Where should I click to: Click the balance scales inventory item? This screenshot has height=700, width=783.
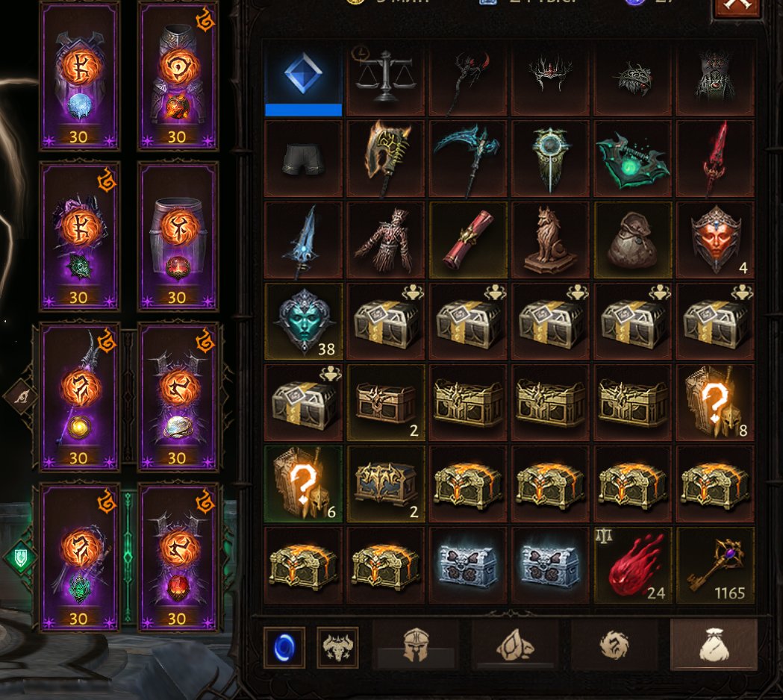pos(385,78)
